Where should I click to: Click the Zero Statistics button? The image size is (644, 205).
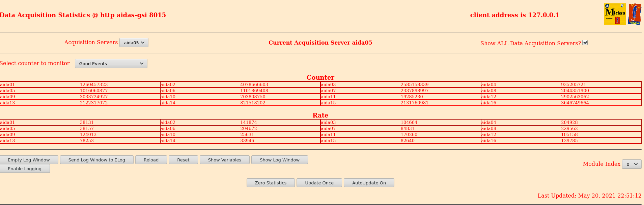pyautogui.click(x=271, y=183)
